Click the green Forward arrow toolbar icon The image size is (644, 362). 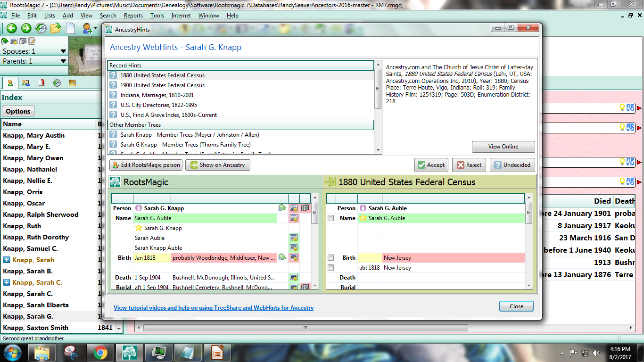tap(26, 28)
